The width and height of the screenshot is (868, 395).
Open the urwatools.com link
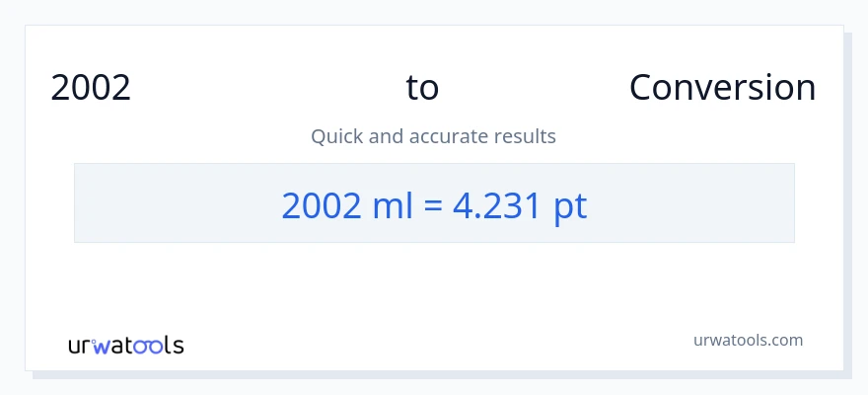click(x=748, y=340)
